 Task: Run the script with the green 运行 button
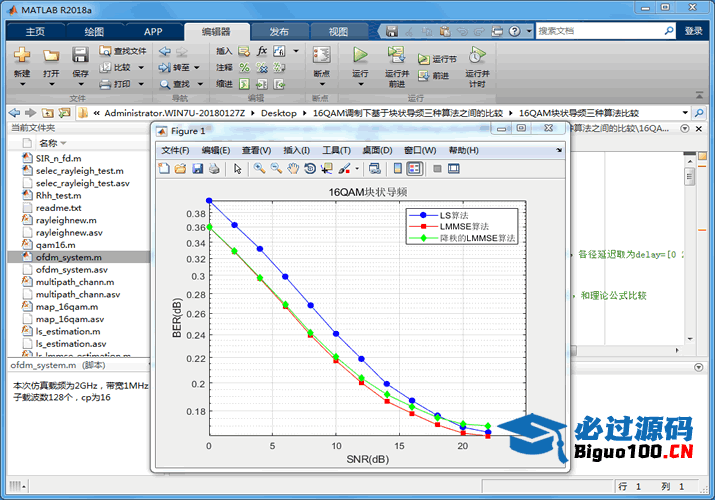(x=360, y=55)
